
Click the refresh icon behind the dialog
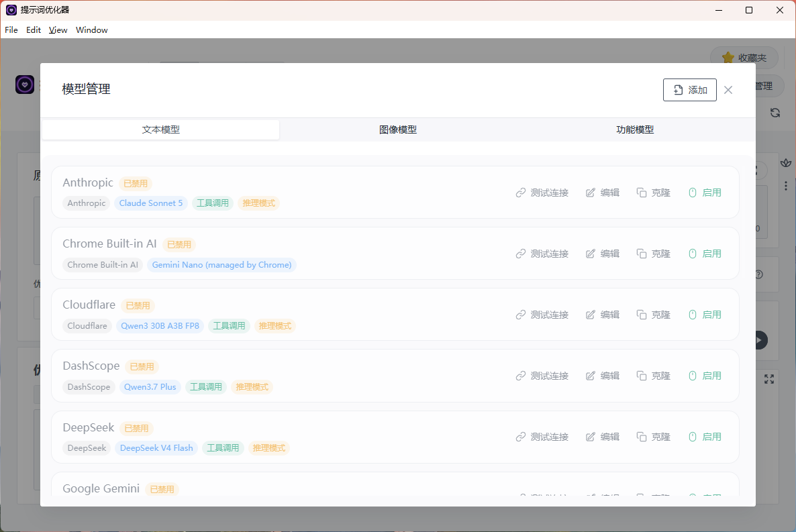coord(775,113)
